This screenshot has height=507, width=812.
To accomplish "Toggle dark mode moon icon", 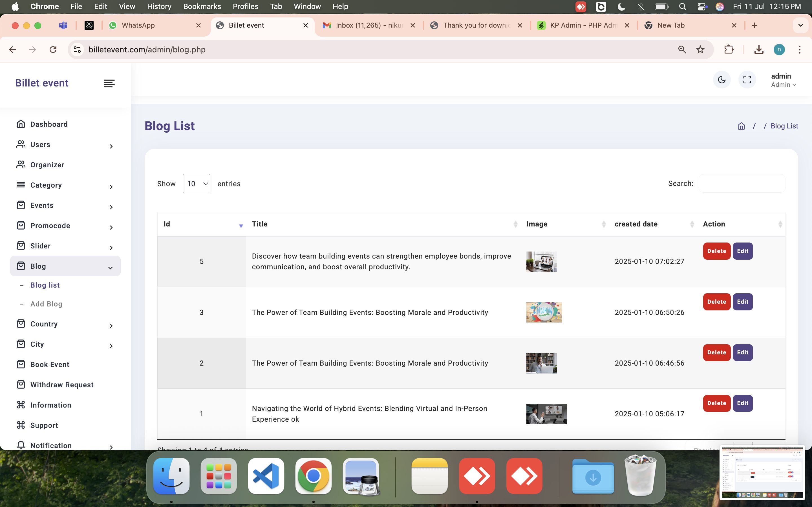I will coord(721,80).
